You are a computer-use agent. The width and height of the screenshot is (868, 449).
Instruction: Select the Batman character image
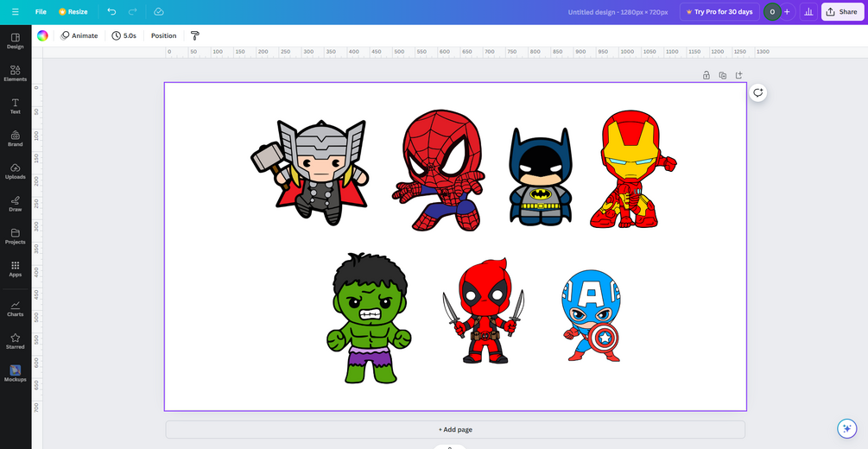coord(541,177)
